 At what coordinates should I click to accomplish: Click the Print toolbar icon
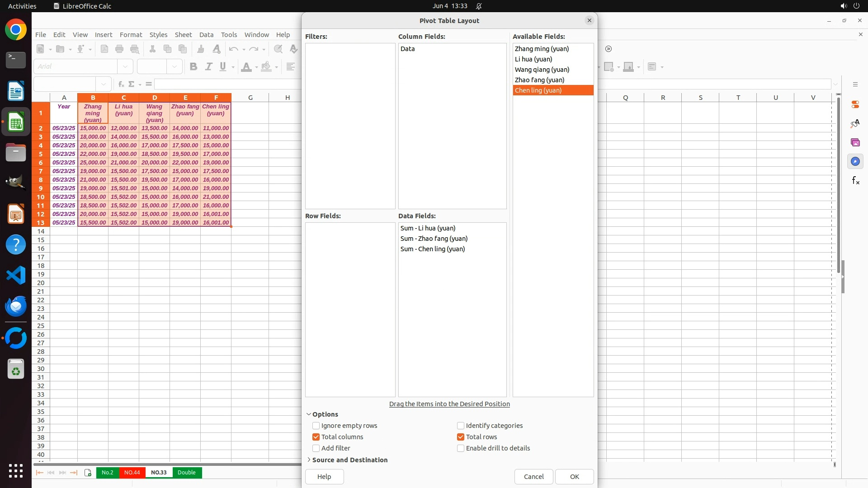click(119, 49)
